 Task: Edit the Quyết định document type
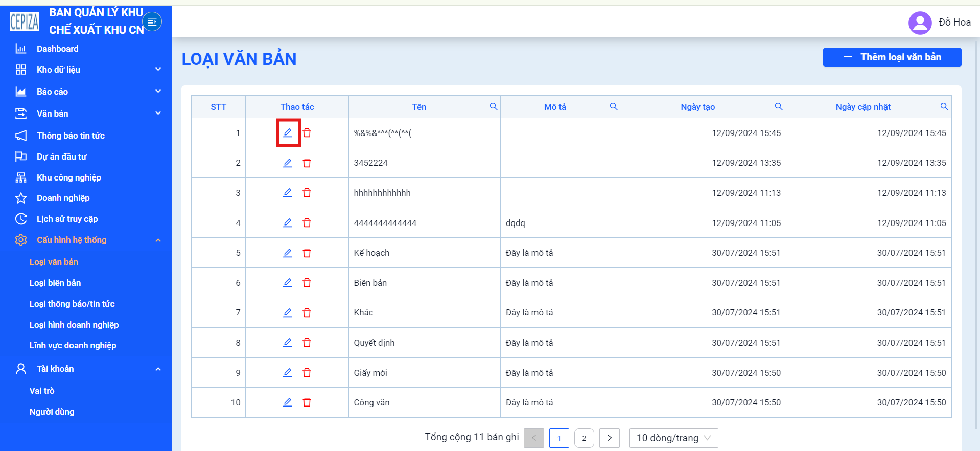[x=288, y=343]
